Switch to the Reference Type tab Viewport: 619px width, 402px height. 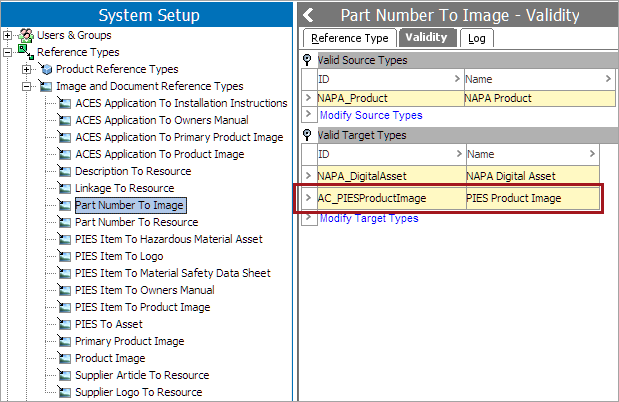(x=350, y=38)
